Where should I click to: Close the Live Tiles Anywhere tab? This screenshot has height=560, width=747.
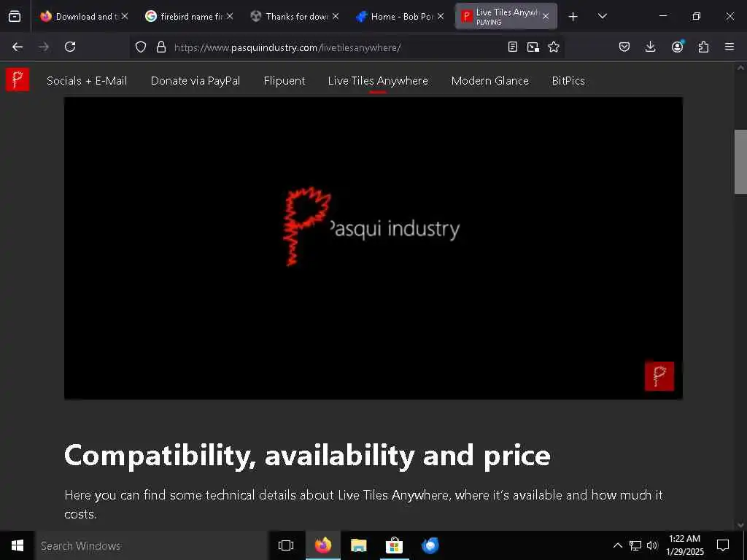(x=546, y=17)
